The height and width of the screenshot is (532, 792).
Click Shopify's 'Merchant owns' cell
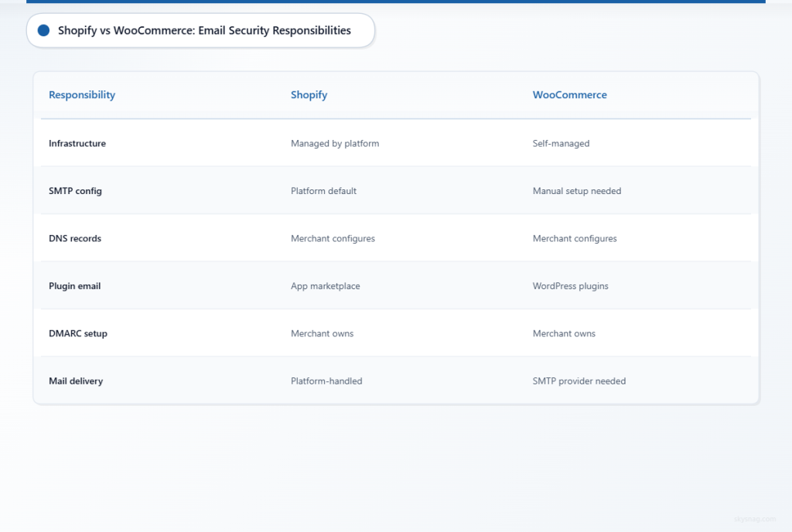click(322, 333)
